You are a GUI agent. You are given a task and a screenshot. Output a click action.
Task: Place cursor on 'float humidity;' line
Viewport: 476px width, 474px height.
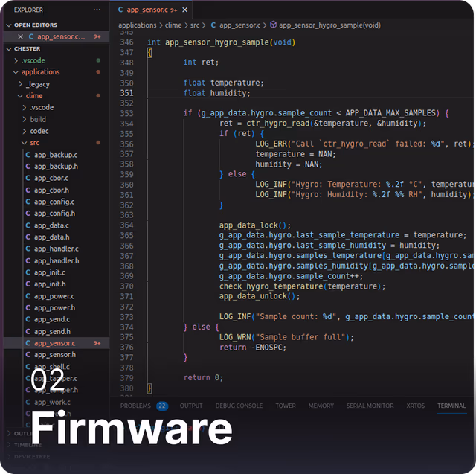(x=216, y=93)
